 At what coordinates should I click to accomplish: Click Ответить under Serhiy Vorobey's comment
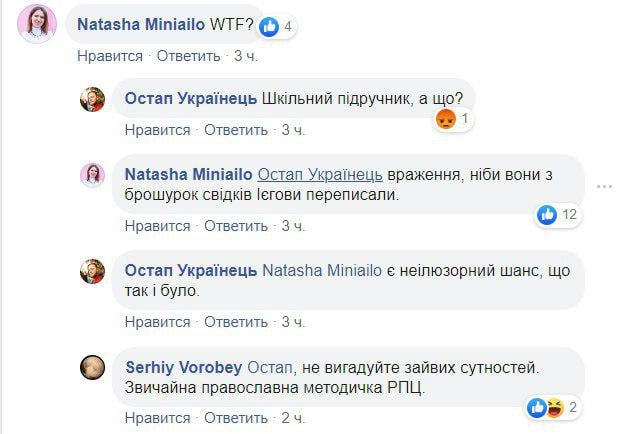(x=239, y=418)
